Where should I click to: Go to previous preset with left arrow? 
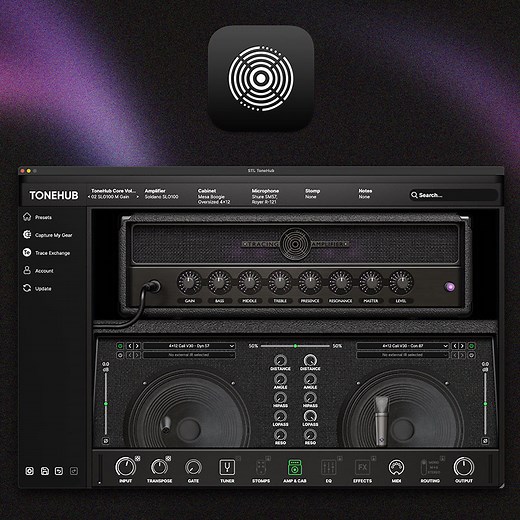click(89, 197)
